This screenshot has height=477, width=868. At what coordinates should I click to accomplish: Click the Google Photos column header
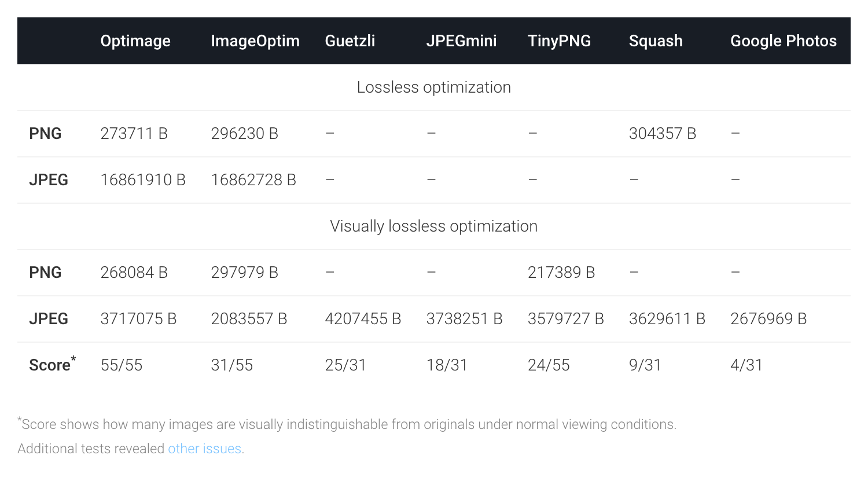tap(783, 41)
